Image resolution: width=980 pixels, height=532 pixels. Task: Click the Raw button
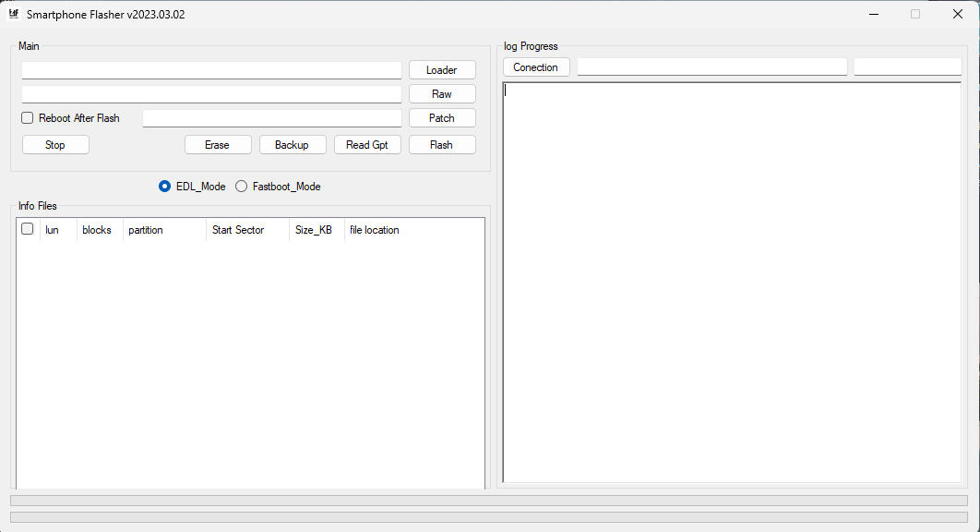441,93
